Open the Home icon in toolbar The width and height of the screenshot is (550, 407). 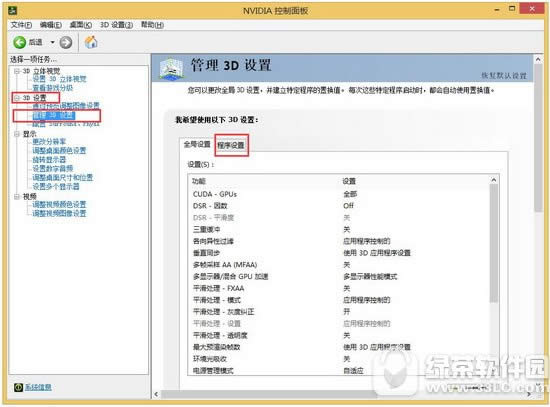tap(91, 42)
